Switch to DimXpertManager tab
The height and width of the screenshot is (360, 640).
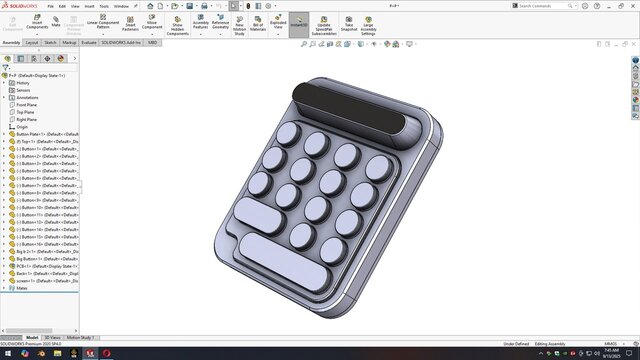click(47, 58)
